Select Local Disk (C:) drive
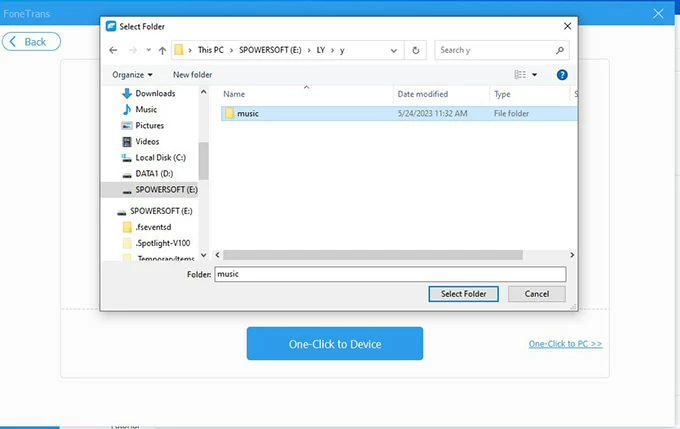This screenshot has width=680, height=429. click(x=160, y=158)
